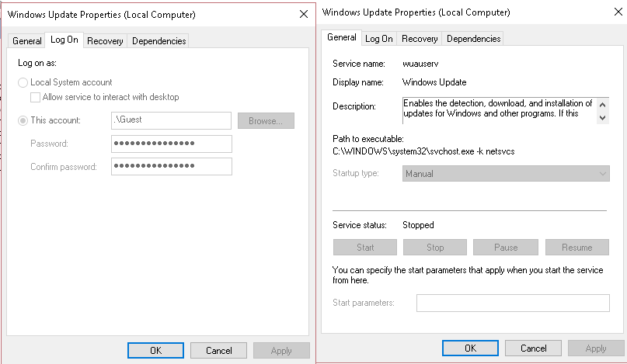
Task: Click the Start service button
Action: (365, 248)
